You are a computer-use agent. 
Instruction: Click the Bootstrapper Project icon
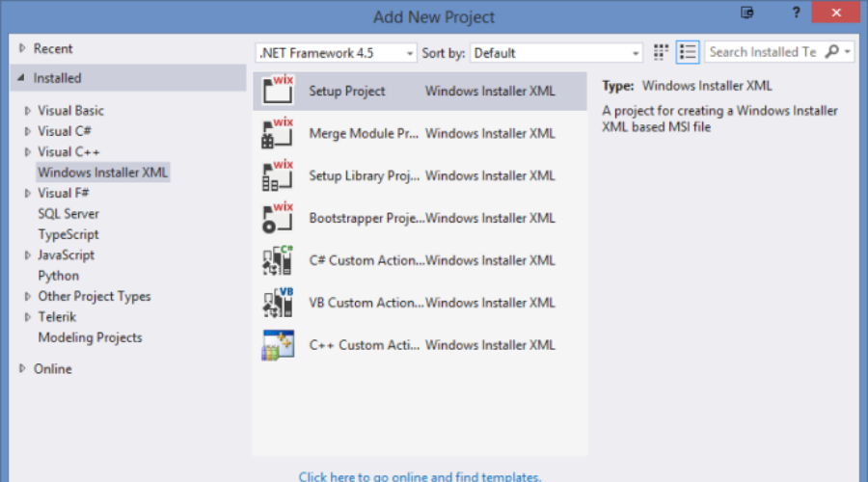click(x=278, y=218)
